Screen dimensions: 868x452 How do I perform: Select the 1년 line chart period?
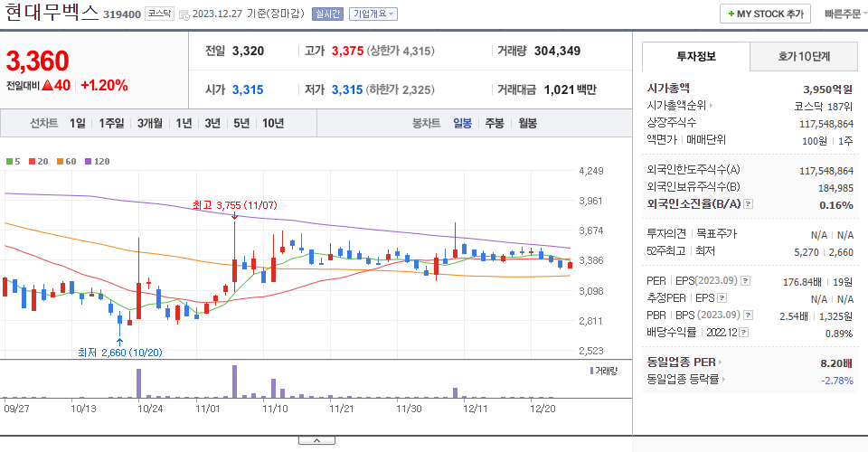[184, 123]
